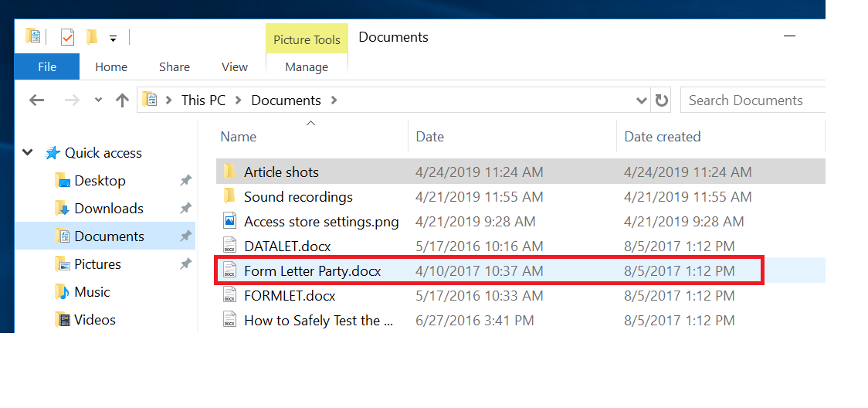Go back with the Back arrow
The width and height of the screenshot is (868, 408).
pos(36,100)
